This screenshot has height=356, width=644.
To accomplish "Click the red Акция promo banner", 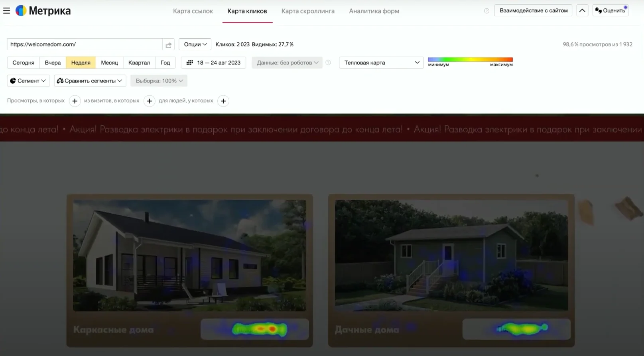I will click(x=322, y=129).
